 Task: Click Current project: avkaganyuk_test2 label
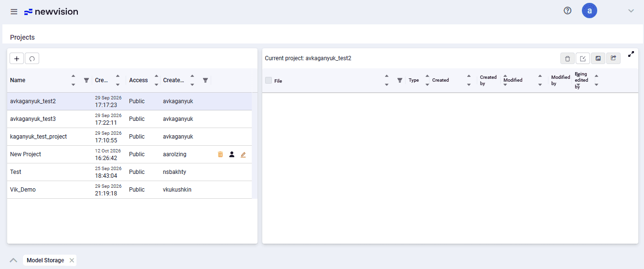(308, 58)
